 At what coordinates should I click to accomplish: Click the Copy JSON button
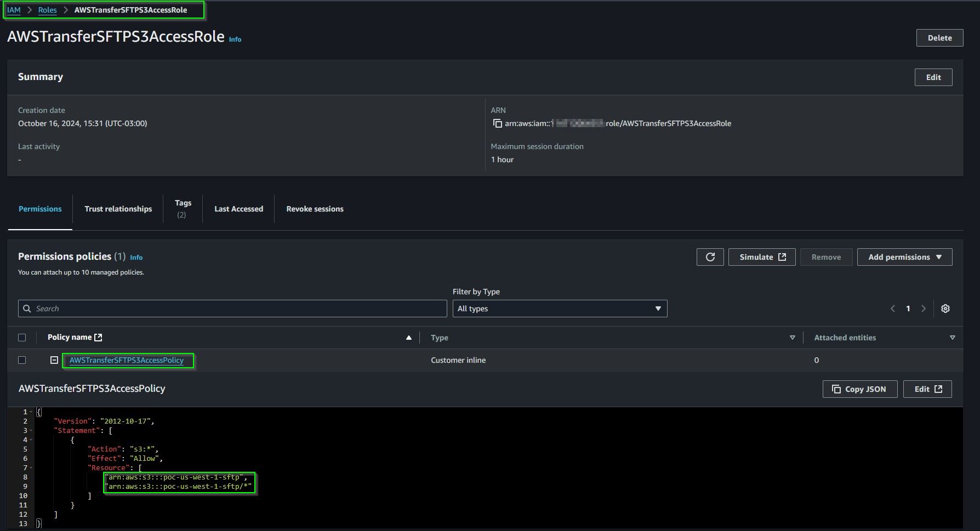coord(859,389)
